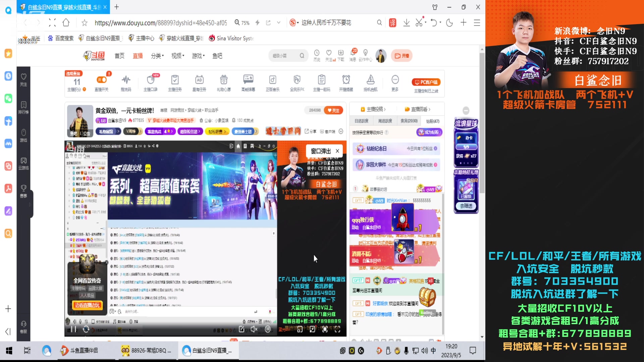Select the 全民乐PK feature icon
The height and width of the screenshot is (362, 644).
297,82
